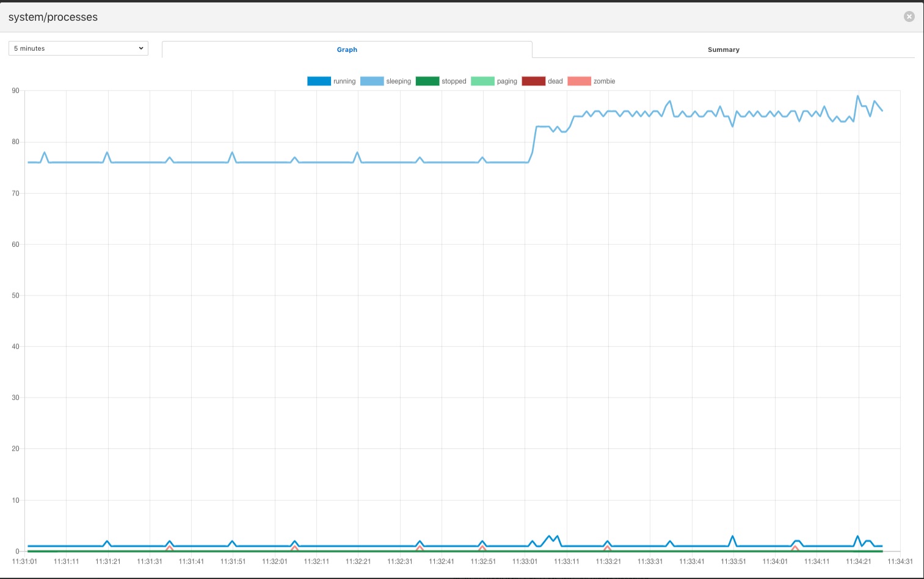Screen dimensions: 924x579
Task: Toggle the zombie series legend item
Action: (591, 81)
